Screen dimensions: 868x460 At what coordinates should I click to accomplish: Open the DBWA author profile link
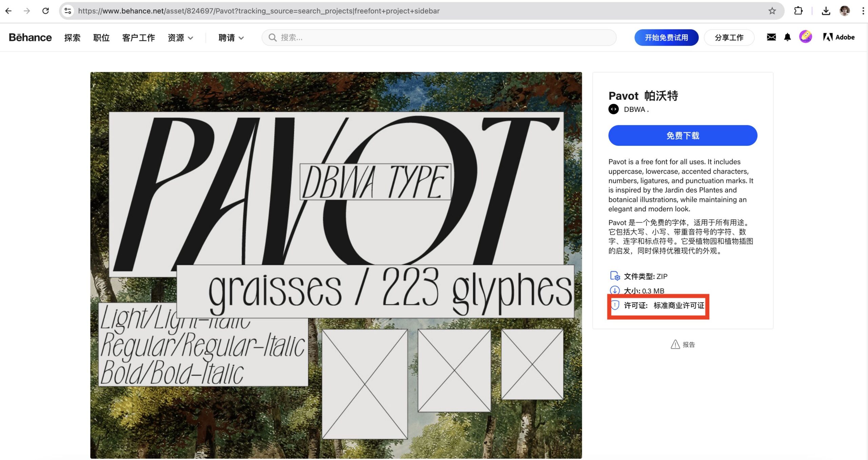coord(636,109)
